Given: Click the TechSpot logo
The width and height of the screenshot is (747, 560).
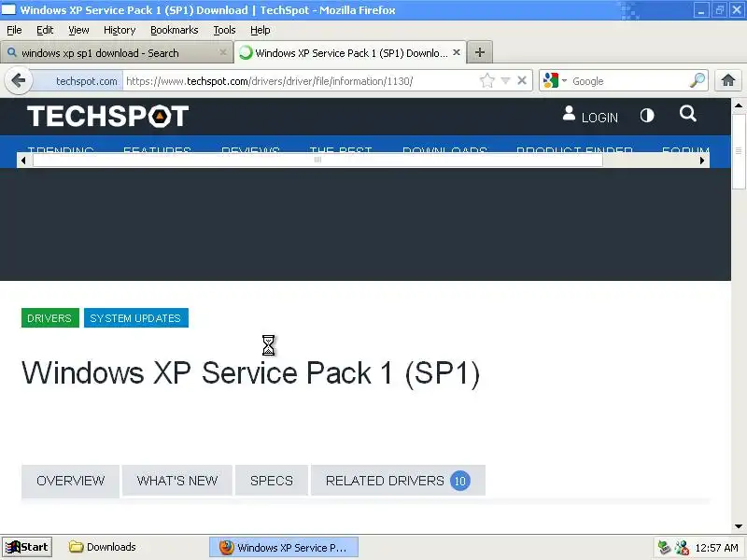Looking at the screenshot, I should pyautogui.click(x=107, y=116).
